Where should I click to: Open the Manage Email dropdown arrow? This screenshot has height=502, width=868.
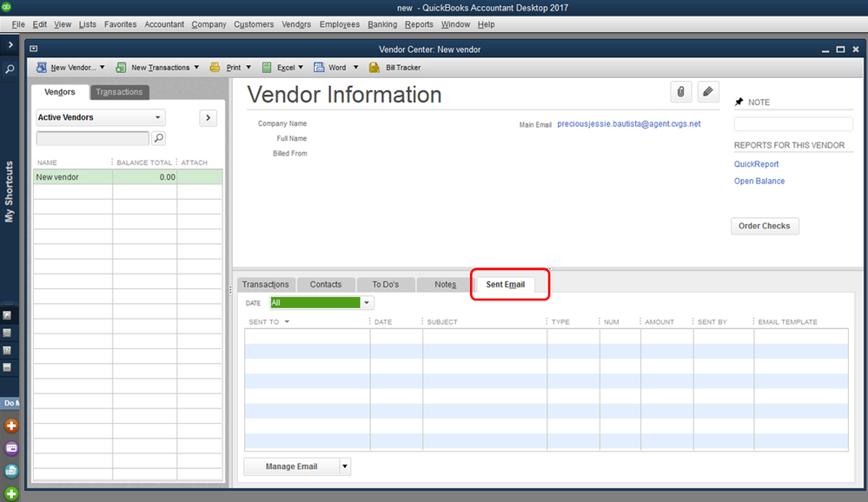point(345,466)
